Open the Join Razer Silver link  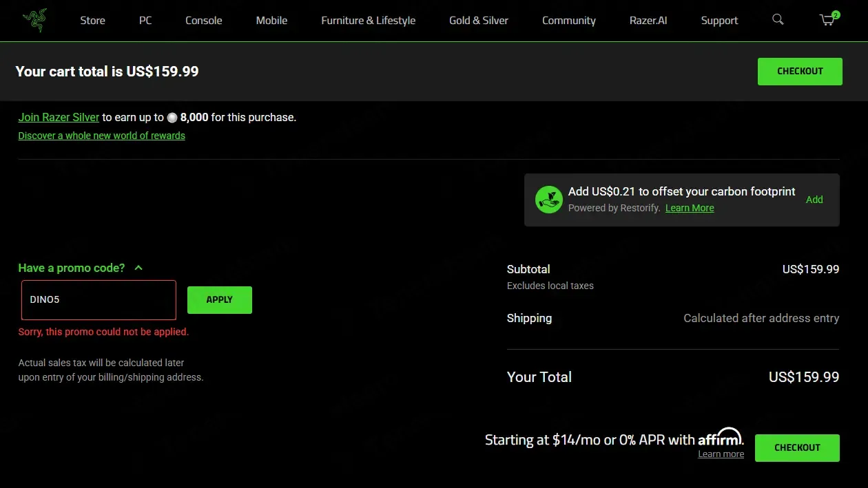(x=59, y=118)
